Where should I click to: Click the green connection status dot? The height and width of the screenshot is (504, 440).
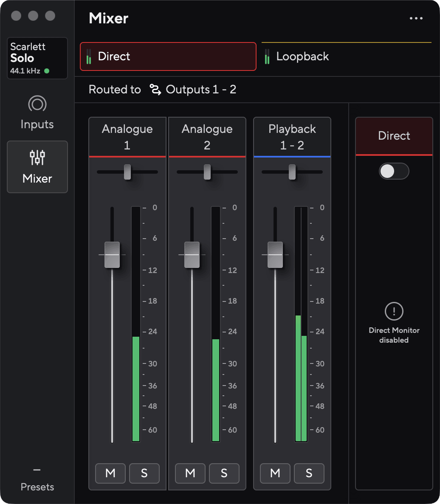47,71
